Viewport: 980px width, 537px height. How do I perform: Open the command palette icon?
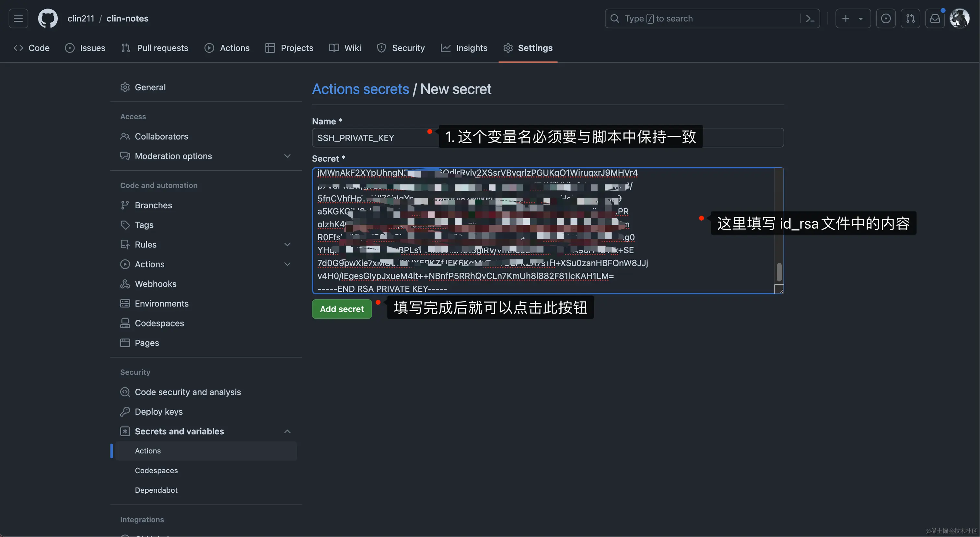tap(810, 18)
